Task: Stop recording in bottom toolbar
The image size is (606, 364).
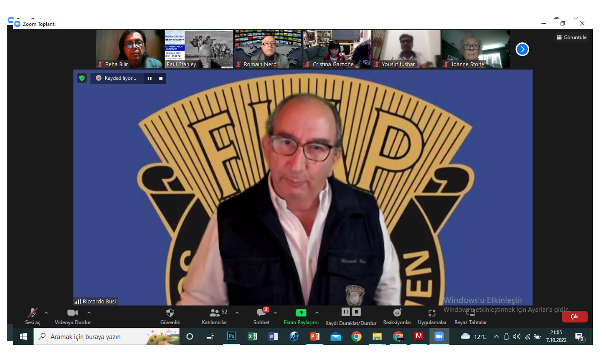Action: (357, 312)
